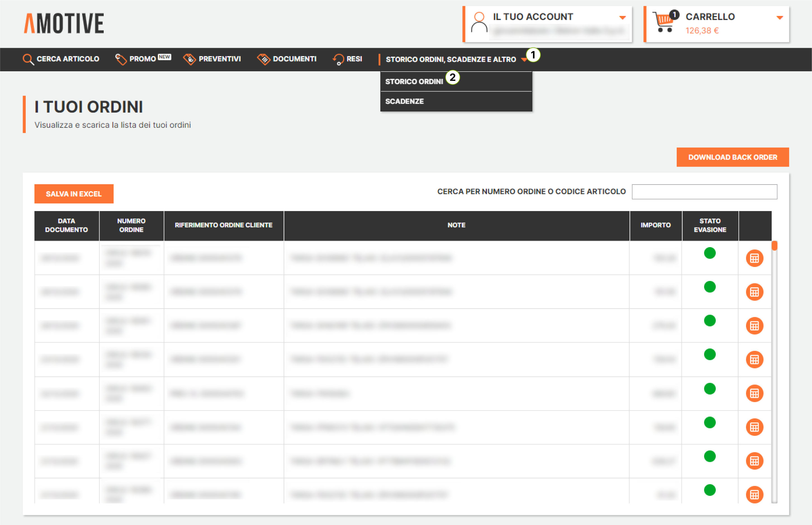Click the order number search field
The image size is (812, 525).
click(704, 191)
